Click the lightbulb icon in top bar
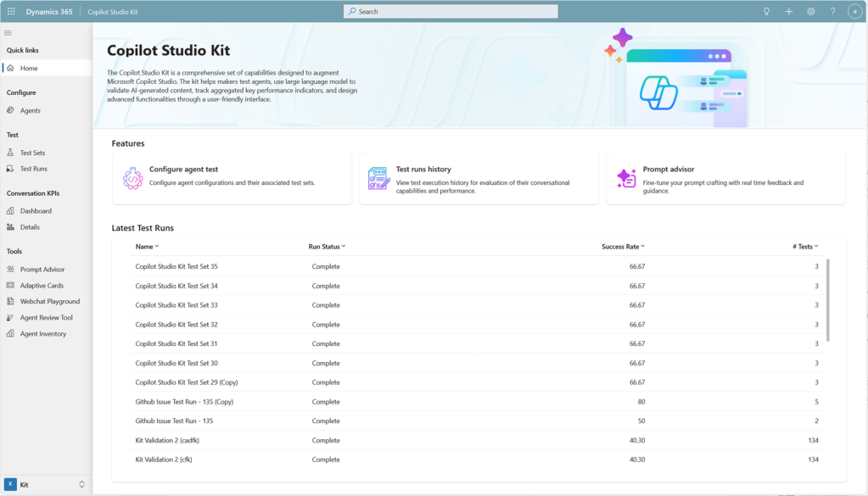The image size is (868, 496). coord(766,12)
